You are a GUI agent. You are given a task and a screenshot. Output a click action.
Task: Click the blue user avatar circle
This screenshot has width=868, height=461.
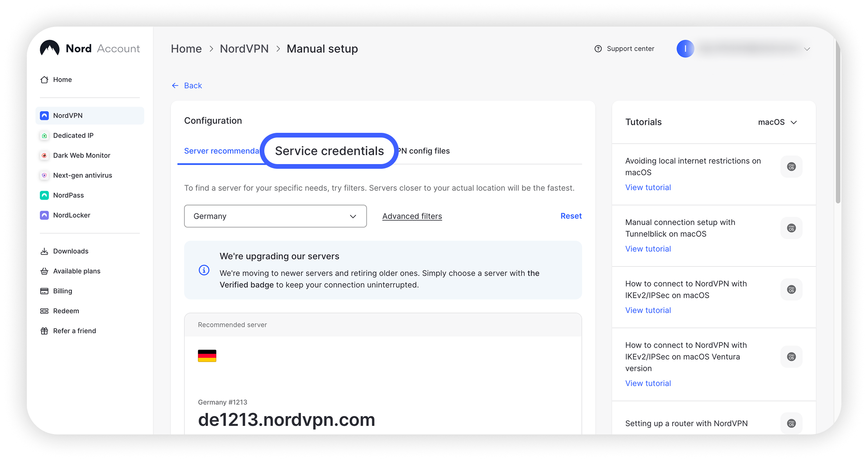(685, 49)
